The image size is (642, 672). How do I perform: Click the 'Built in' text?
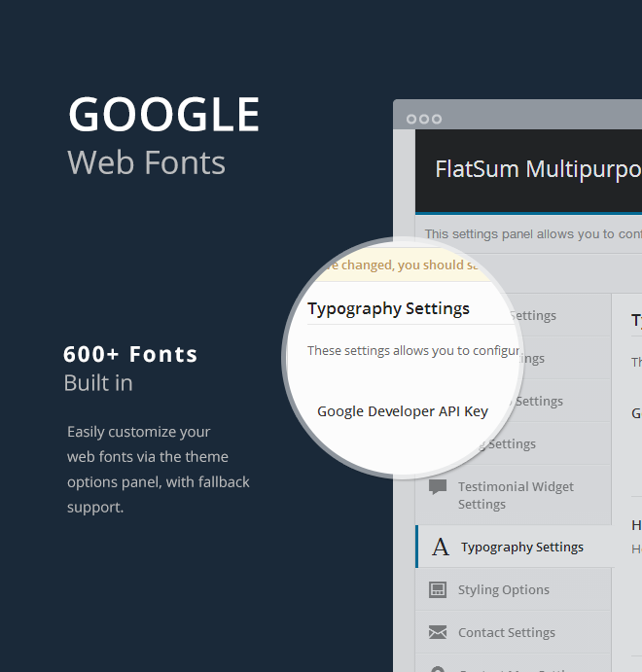(98, 383)
